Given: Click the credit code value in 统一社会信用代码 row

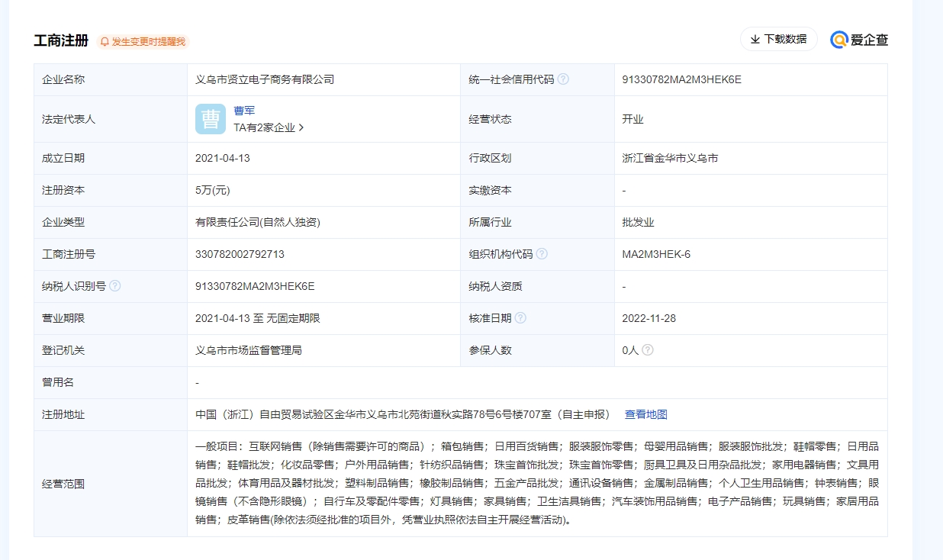Looking at the screenshot, I should point(681,79).
